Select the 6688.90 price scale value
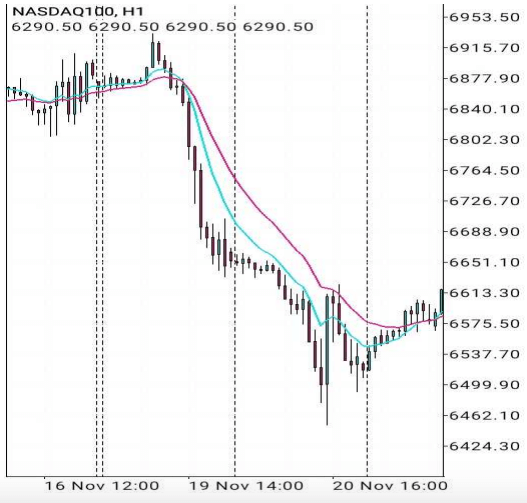Viewport: 527px width, 503px height. click(x=484, y=232)
